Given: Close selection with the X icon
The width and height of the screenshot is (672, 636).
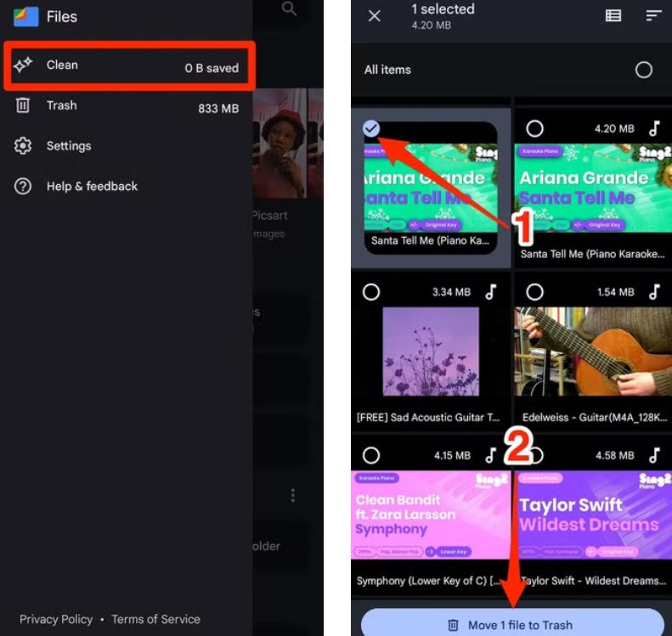Looking at the screenshot, I should pyautogui.click(x=374, y=15).
